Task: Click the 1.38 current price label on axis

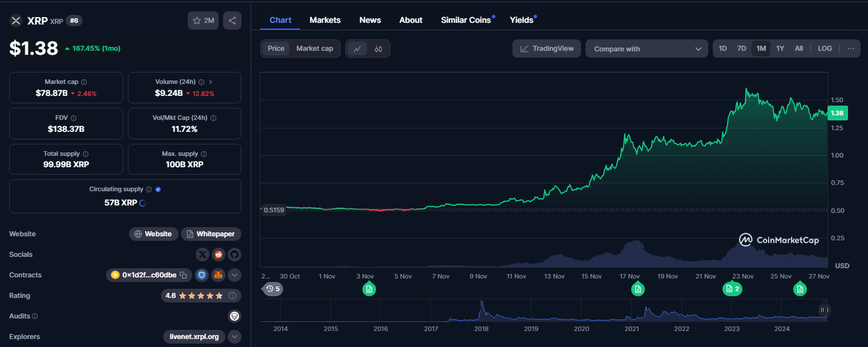Action: pyautogui.click(x=837, y=113)
